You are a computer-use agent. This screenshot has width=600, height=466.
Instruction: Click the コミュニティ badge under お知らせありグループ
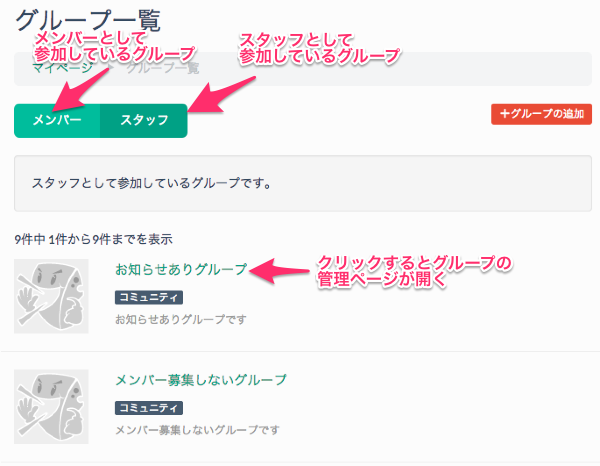[x=149, y=297]
